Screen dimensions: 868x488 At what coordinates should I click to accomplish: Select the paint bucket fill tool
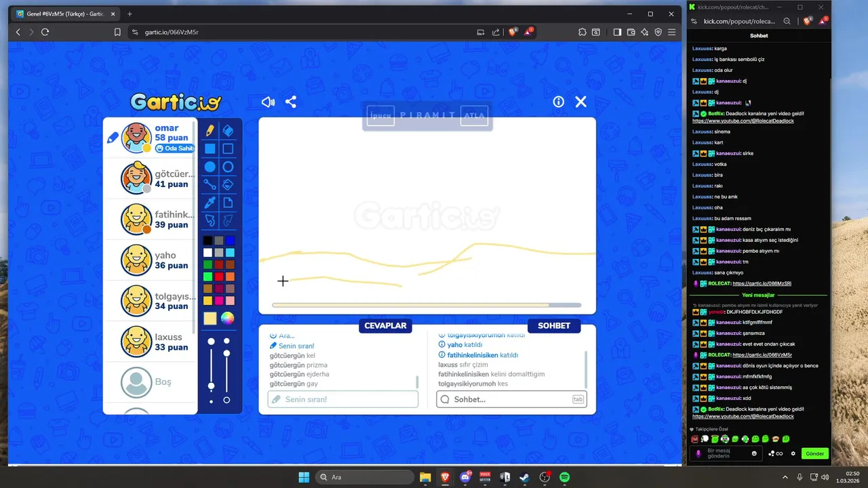point(228,184)
